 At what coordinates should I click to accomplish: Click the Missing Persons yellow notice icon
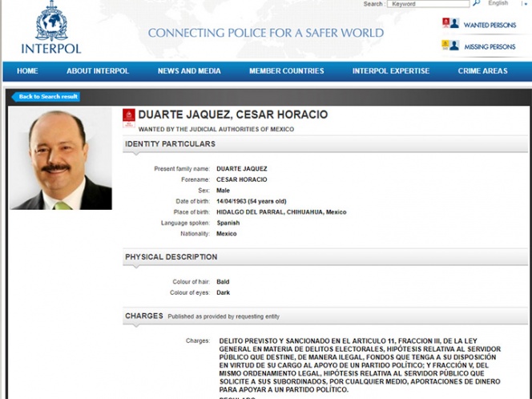(447, 46)
